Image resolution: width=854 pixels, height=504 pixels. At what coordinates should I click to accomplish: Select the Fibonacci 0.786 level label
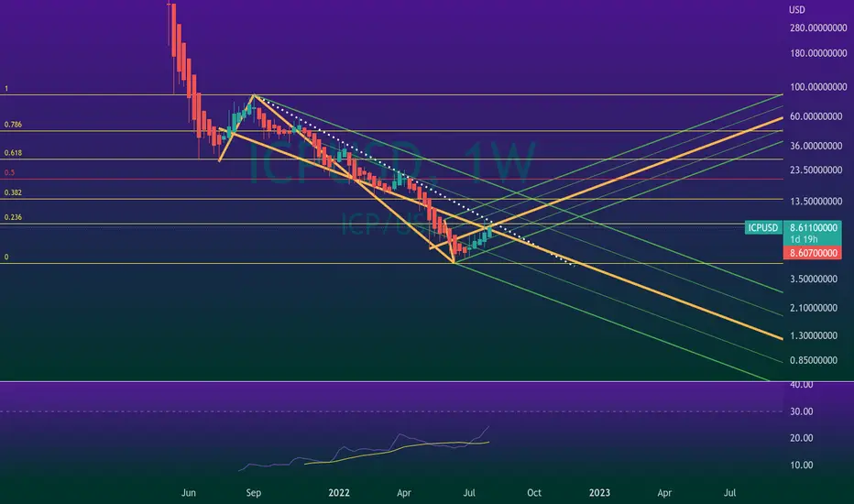(x=13, y=125)
